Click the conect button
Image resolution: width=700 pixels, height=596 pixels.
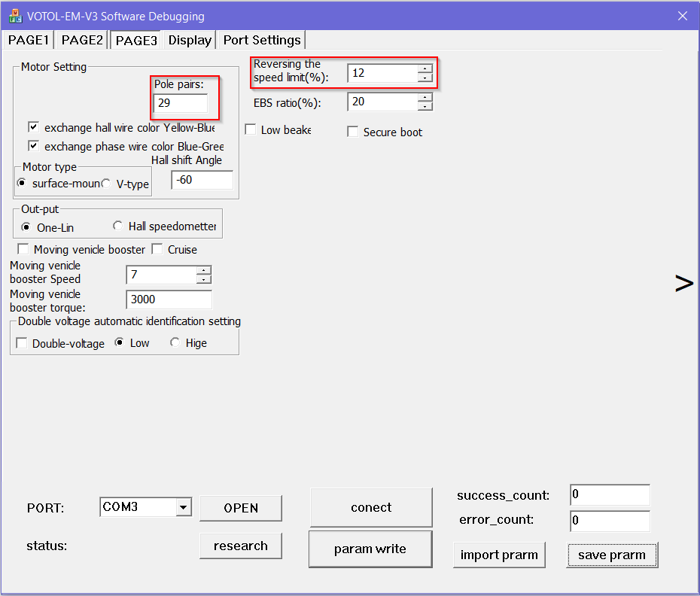tap(371, 507)
